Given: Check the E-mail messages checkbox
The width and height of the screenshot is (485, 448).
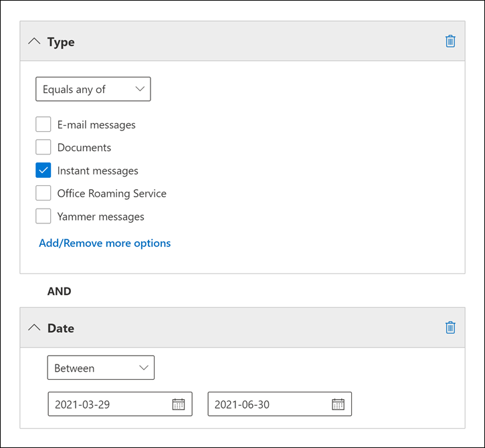Looking at the screenshot, I should 43,125.
